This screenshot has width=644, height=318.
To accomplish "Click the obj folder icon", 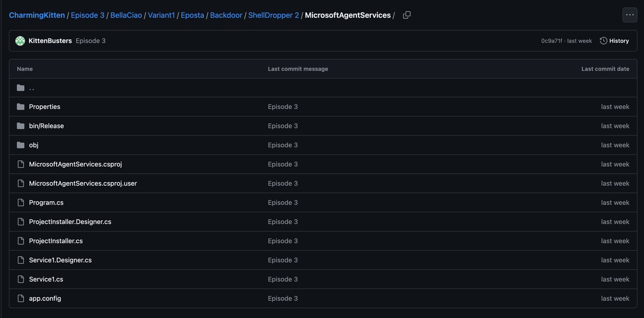I will [x=21, y=145].
